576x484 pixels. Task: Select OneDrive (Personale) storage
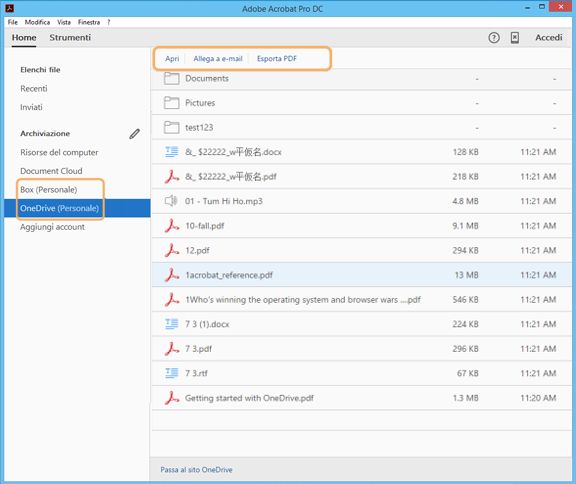[59, 208]
